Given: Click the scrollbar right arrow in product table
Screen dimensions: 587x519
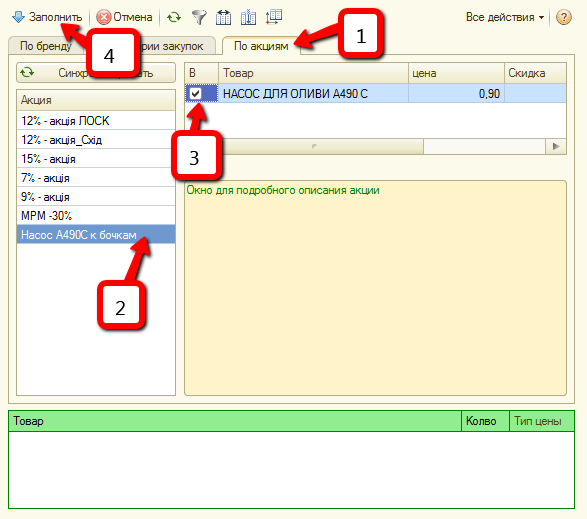Looking at the screenshot, I should point(556,146).
